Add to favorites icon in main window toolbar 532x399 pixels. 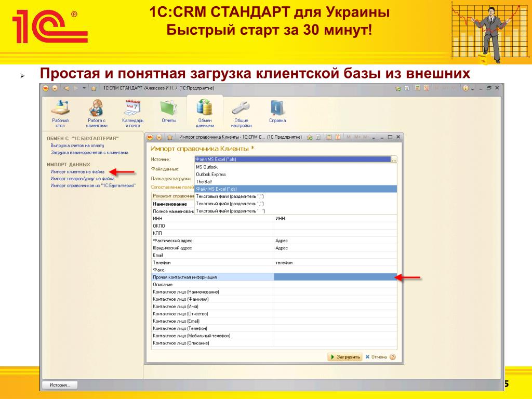point(398,88)
